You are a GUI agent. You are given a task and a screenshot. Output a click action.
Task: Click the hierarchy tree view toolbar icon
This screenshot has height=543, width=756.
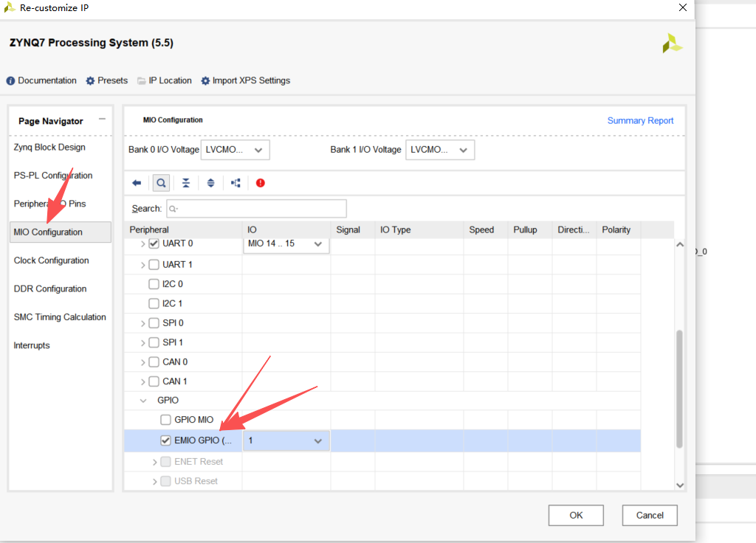(x=236, y=183)
